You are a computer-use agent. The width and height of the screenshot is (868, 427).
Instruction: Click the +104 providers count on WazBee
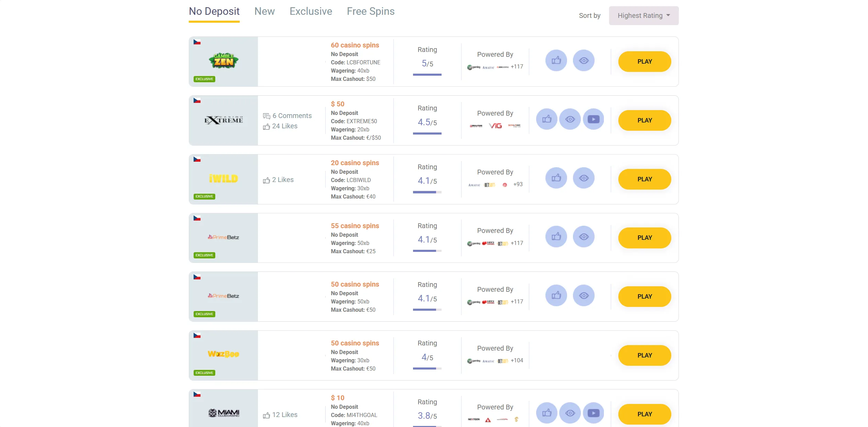[517, 361]
